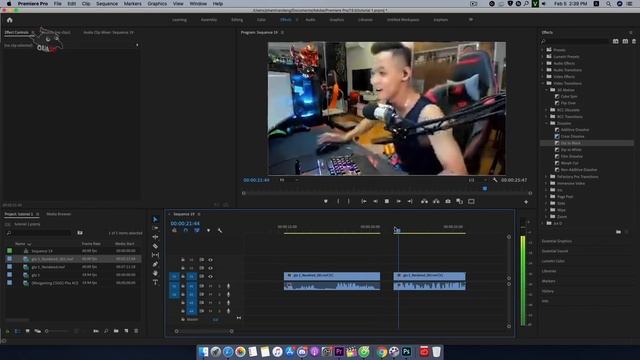Collapse the Dissolve folder
The height and width of the screenshot is (360, 640).
coord(547,123)
